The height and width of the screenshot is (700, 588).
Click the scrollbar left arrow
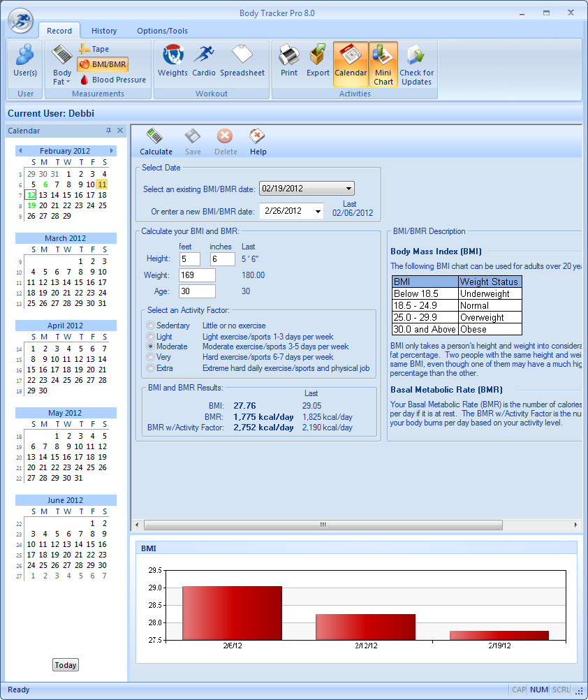[137, 525]
